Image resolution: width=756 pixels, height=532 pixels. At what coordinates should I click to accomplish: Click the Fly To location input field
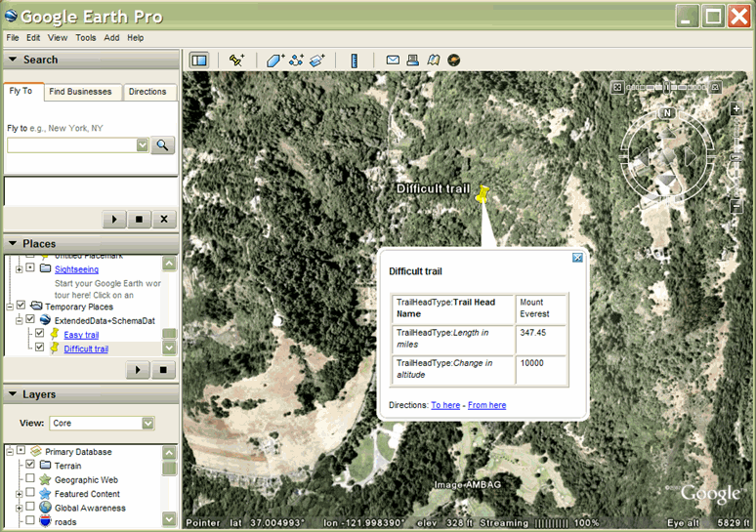pos(71,144)
